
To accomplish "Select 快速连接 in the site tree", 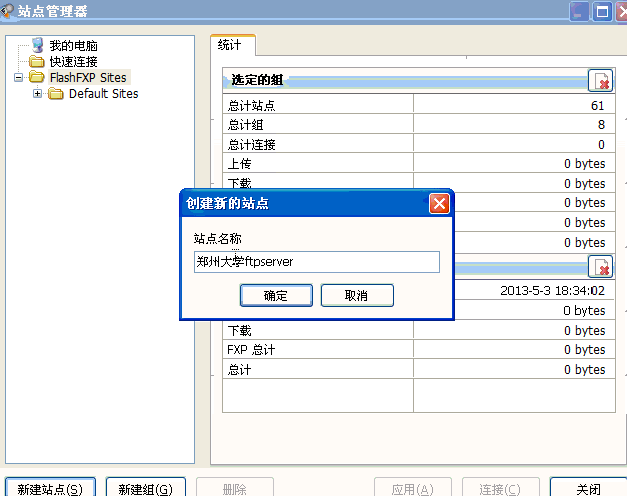I will point(74,62).
